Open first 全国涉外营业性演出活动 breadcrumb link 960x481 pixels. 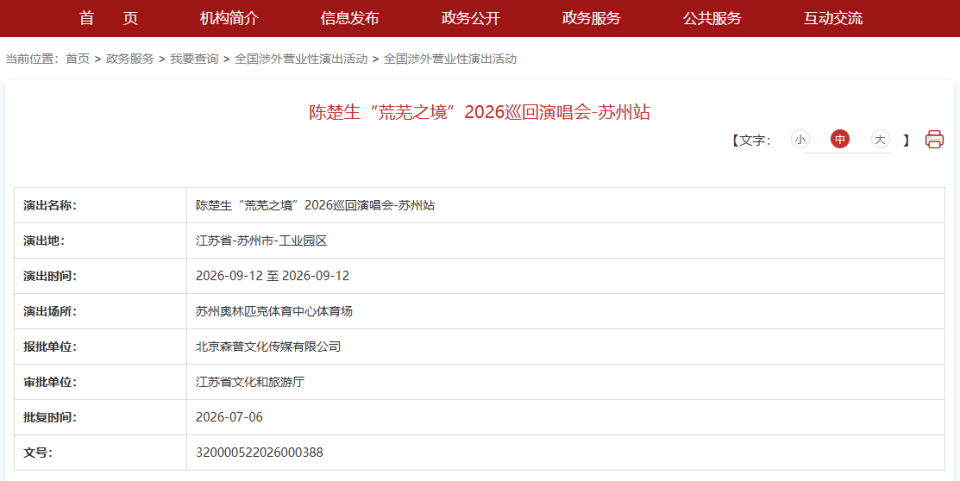(x=301, y=59)
